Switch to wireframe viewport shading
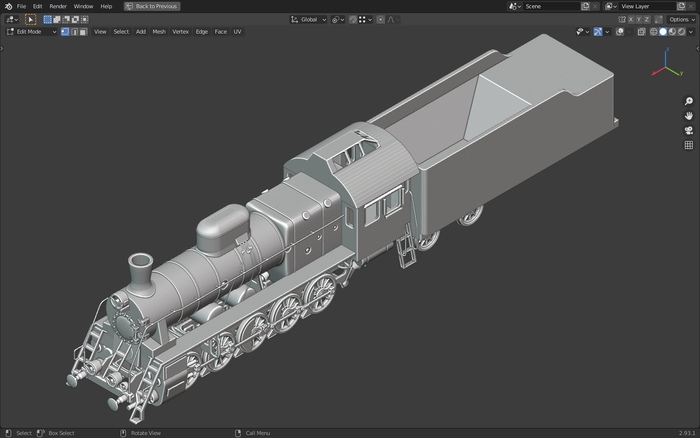 pyautogui.click(x=653, y=32)
